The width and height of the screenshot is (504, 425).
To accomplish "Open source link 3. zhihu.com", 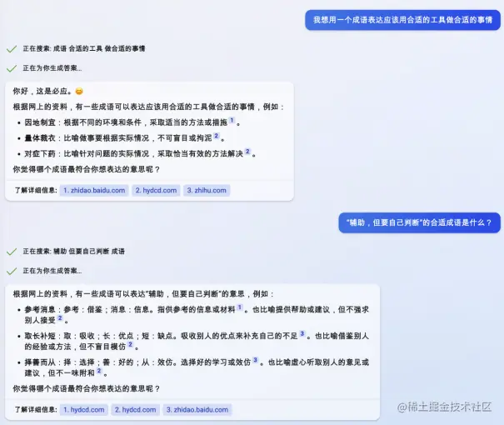I will coord(207,190).
